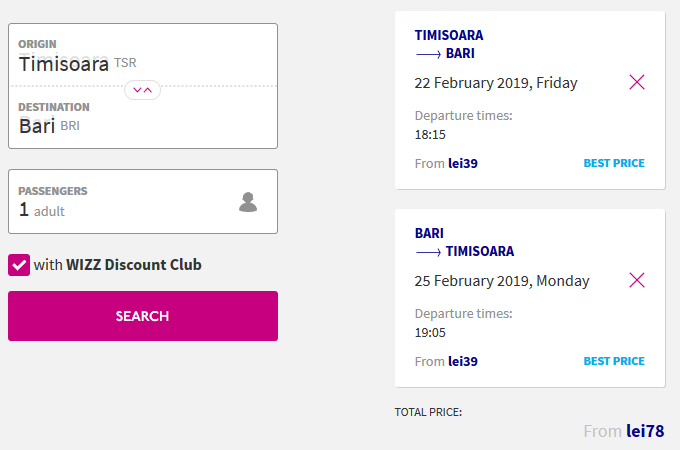Screen dimensions: 680x450
Task: Edit the Destination field Bari
Action: (x=143, y=117)
